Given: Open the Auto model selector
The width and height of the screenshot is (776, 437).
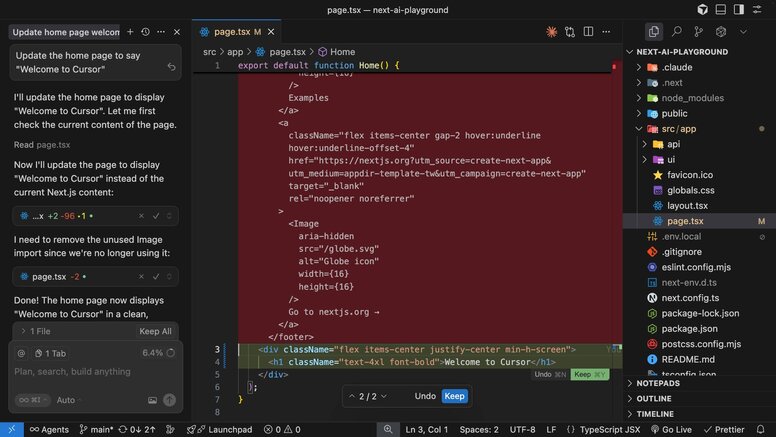Looking at the screenshot, I should pyautogui.click(x=69, y=400).
